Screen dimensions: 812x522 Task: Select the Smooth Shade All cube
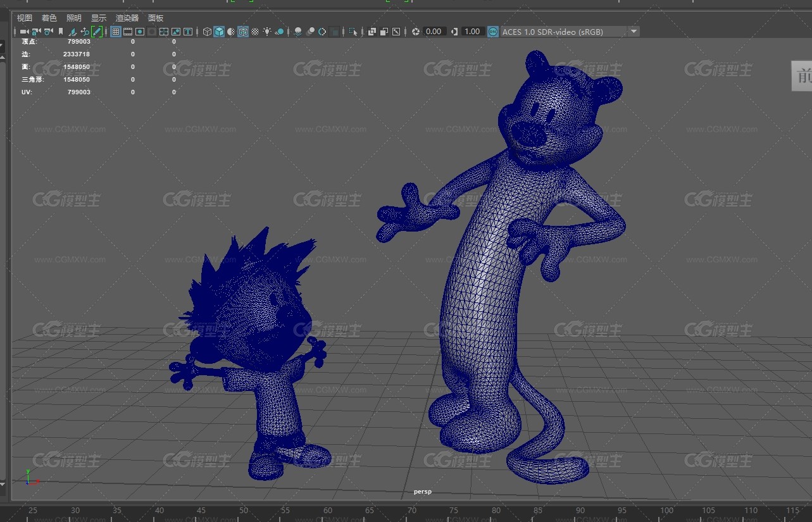(219, 32)
